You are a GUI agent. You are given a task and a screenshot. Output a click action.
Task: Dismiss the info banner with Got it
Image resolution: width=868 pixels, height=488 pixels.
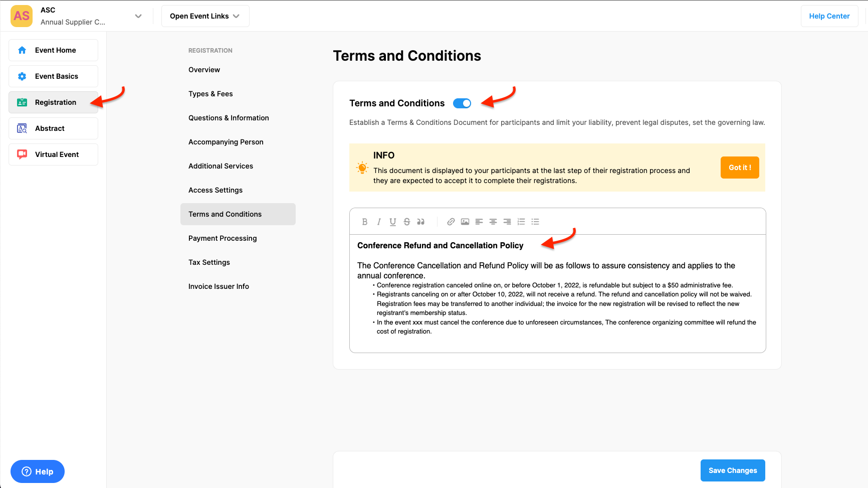[x=739, y=168]
